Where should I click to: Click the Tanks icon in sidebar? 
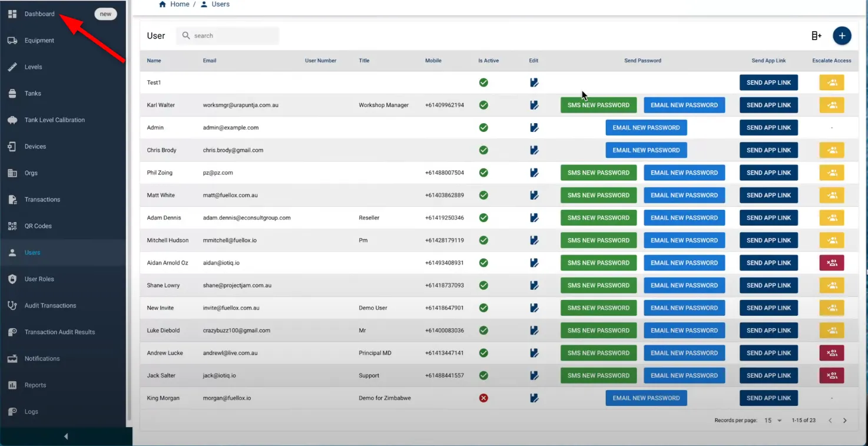click(12, 94)
